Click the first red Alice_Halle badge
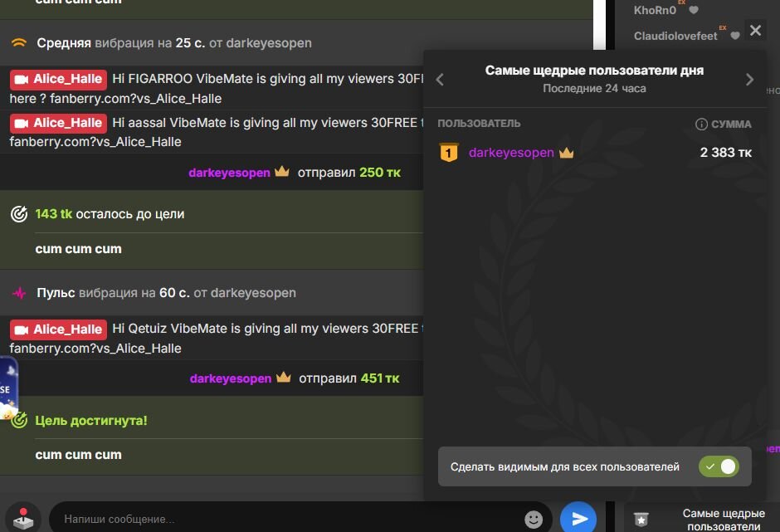 click(58, 80)
